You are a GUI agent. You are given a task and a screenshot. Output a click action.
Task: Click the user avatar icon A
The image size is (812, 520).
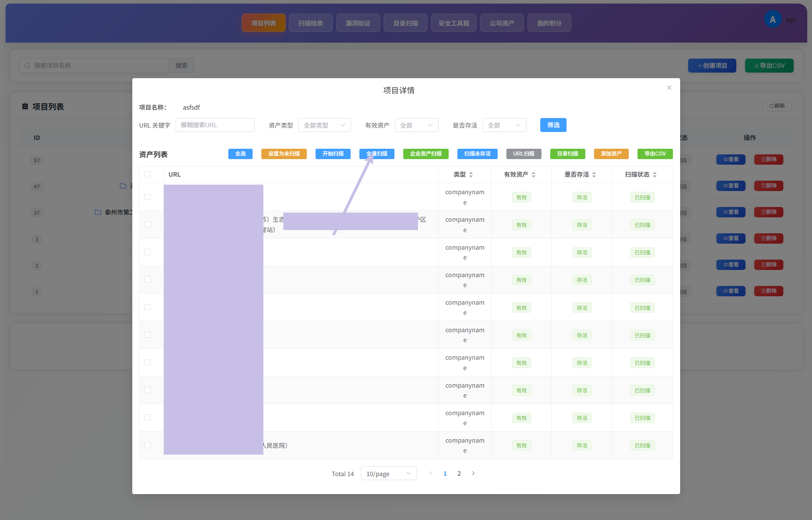773,20
